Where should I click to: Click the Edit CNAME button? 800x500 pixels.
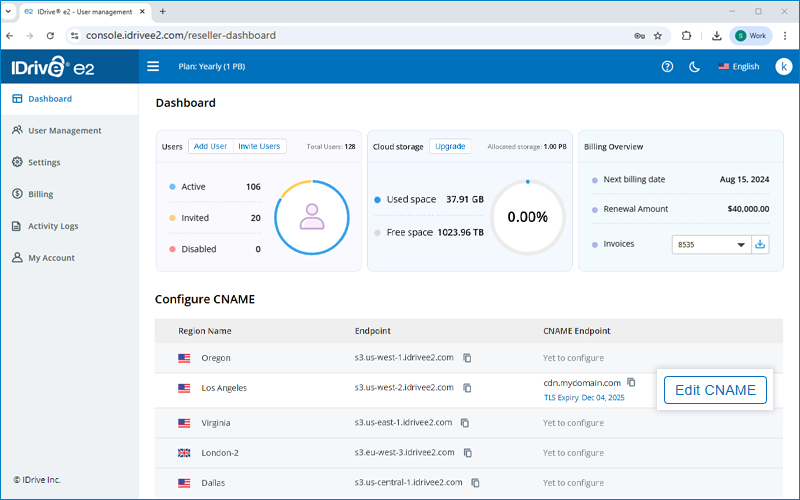pos(715,390)
